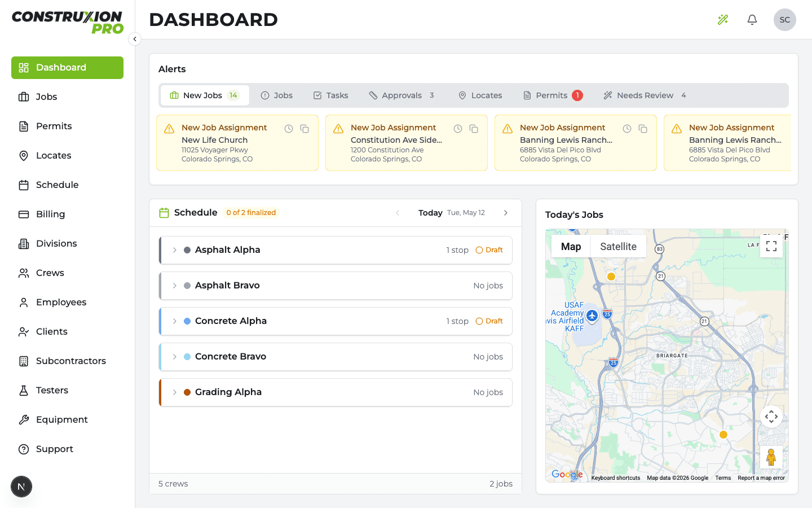Click the magic wand icon in header
The height and width of the screenshot is (508, 812).
tap(723, 20)
